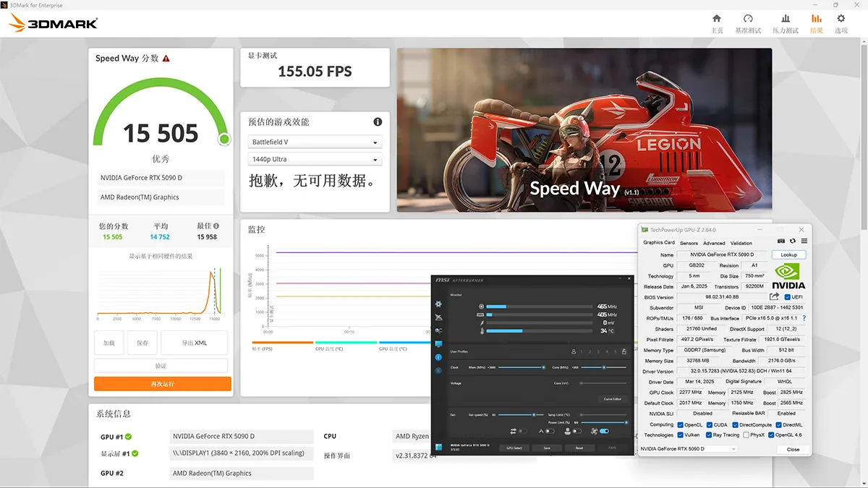868x488 pixels.
Task: Click the 加载 load button in 3DMark
Action: pyautogui.click(x=109, y=343)
